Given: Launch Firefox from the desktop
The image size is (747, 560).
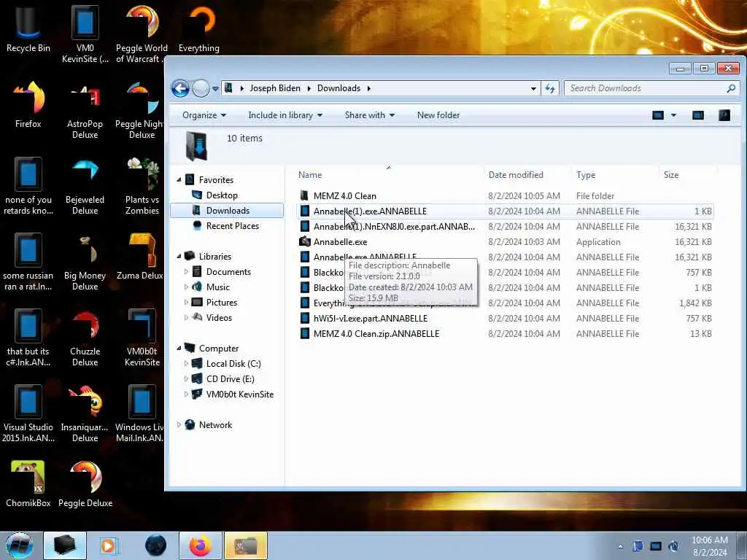Looking at the screenshot, I should [x=28, y=105].
